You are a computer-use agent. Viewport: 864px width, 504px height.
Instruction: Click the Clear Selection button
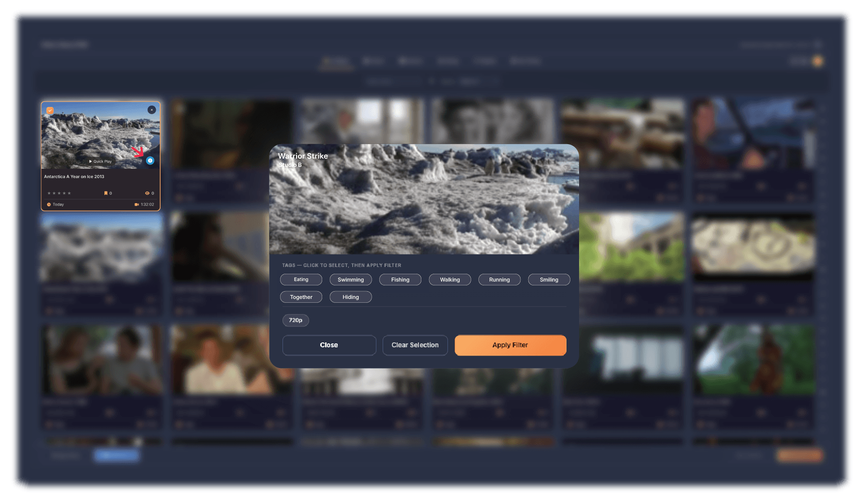(415, 345)
